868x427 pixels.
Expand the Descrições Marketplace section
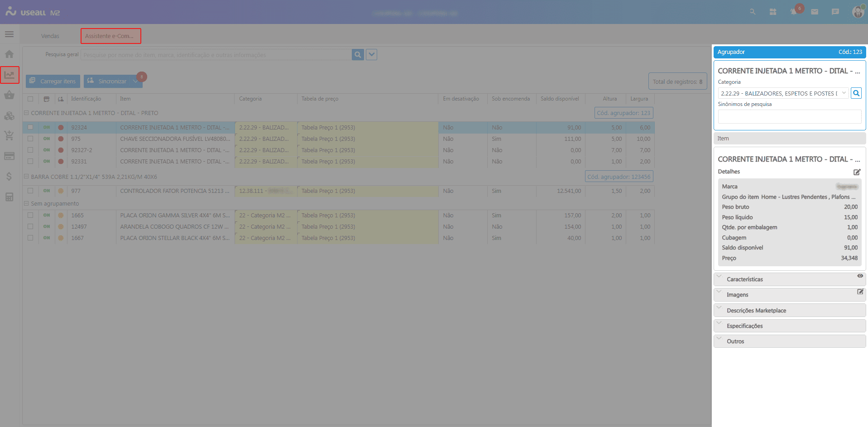(756, 311)
